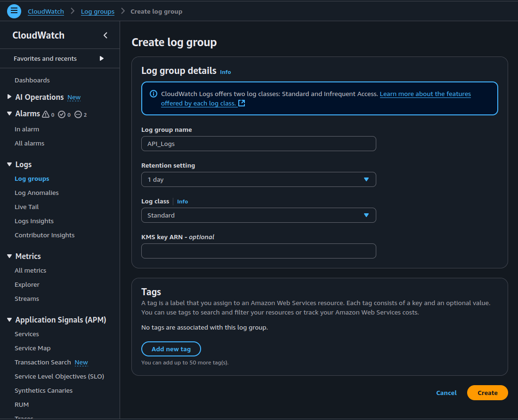
Task: Click the orange Create button
Action: click(x=487, y=393)
